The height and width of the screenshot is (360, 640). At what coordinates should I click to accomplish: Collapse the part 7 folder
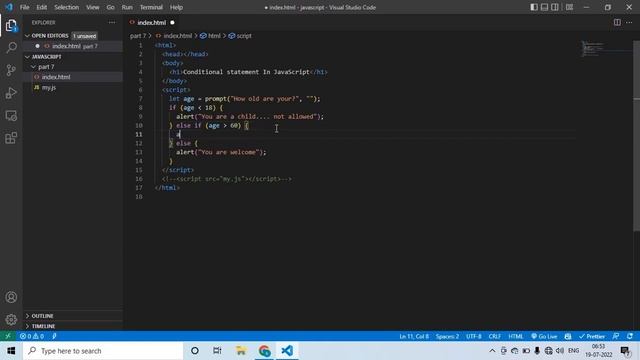tap(46, 67)
